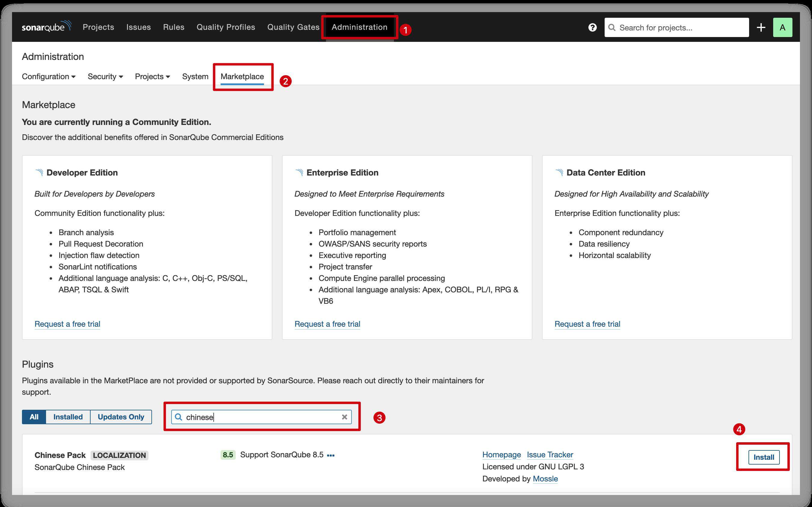Click the Enterprise Edition logo icon
This screenshot has height=507, width=812.
tap(299, 172)
